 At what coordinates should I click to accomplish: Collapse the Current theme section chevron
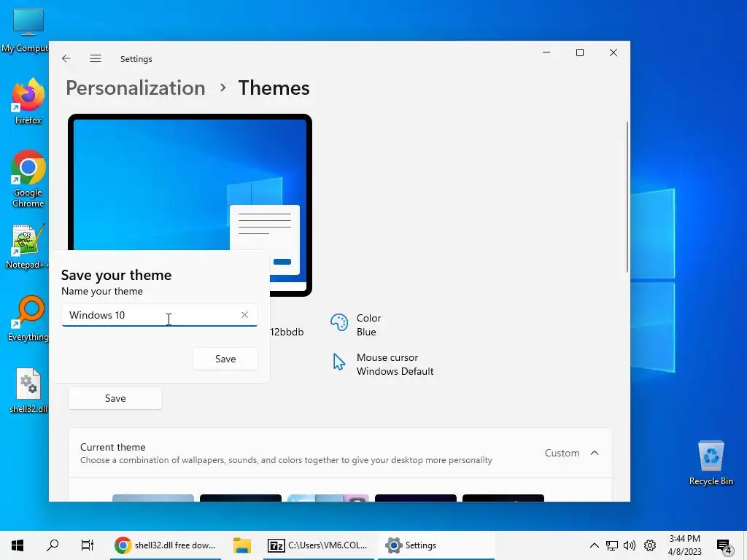click(x=595, y=453)
